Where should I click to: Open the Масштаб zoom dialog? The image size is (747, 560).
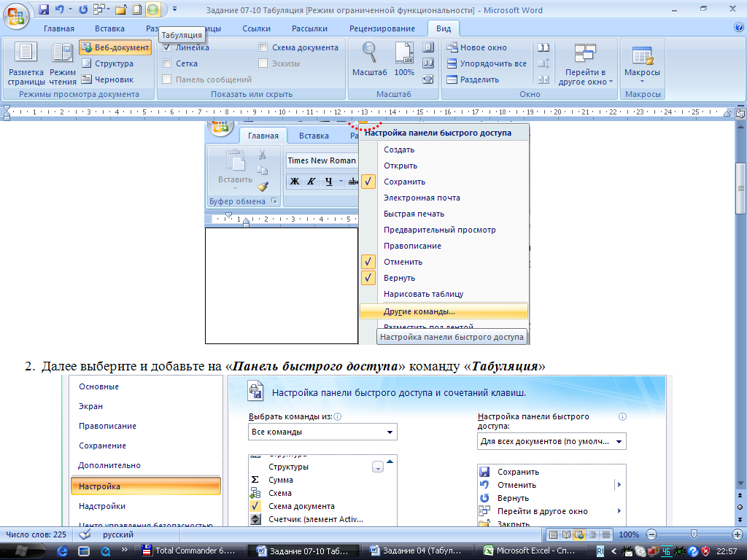coord(370,59)
